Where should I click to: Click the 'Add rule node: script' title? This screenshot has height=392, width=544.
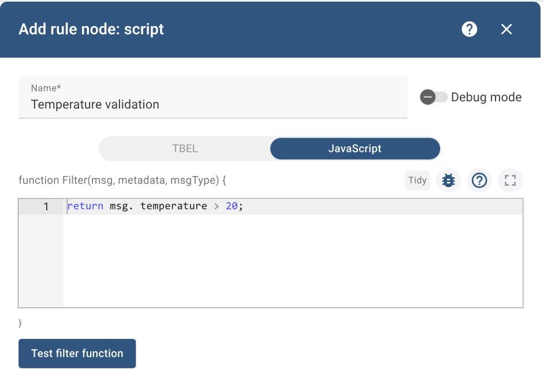pyautogui.click(x=91, y=29)
